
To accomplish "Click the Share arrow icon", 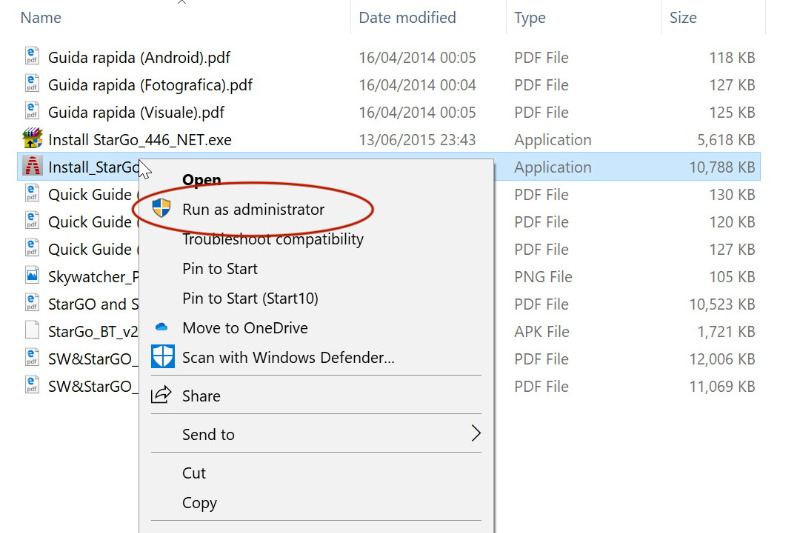I will click(161, 395).
